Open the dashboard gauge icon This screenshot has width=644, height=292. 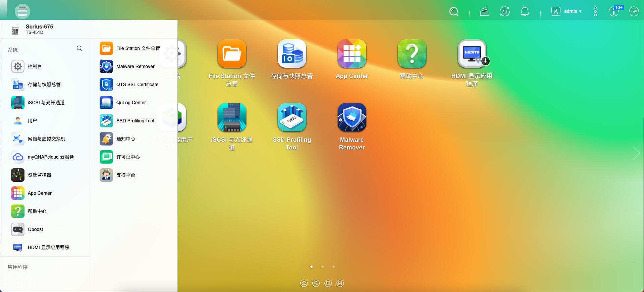coord(634,11)
